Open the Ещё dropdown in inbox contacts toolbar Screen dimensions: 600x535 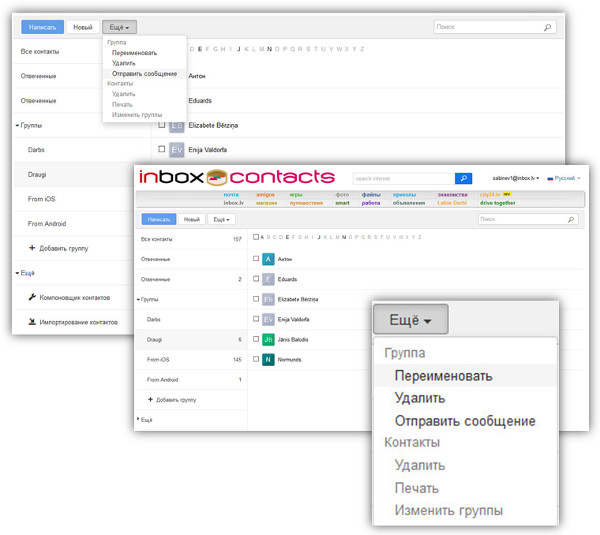pyautogui.click(x=221, y=219)
